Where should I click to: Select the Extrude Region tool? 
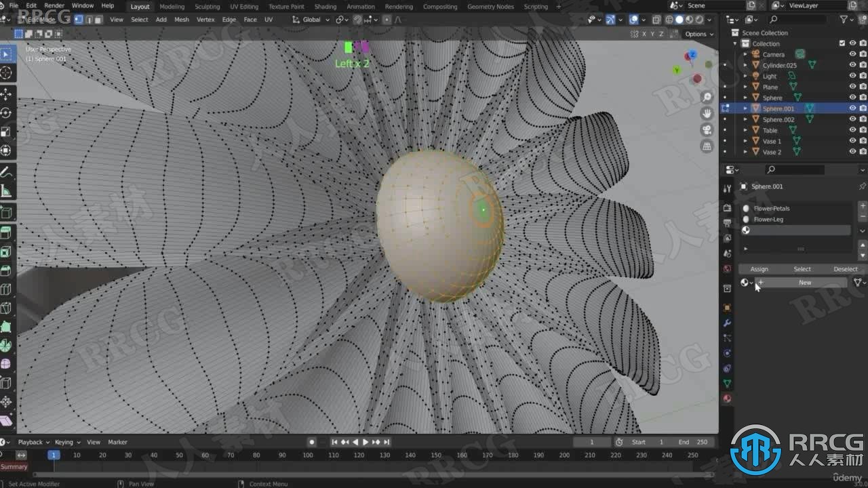[x=6, y=233]
